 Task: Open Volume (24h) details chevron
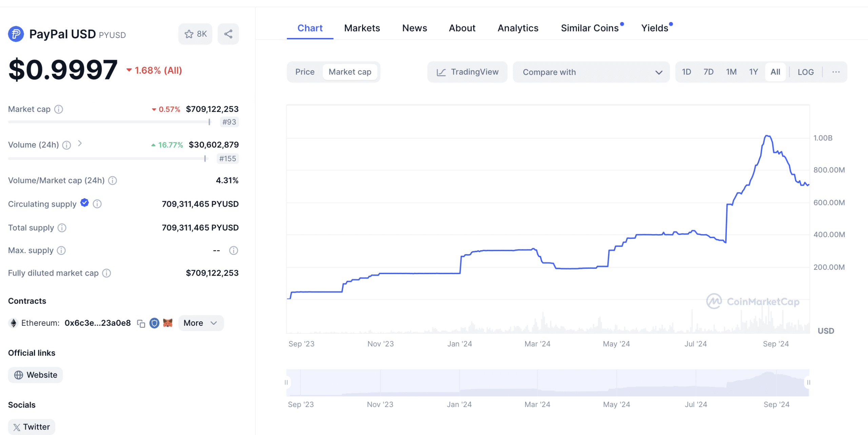pos(80,144)
